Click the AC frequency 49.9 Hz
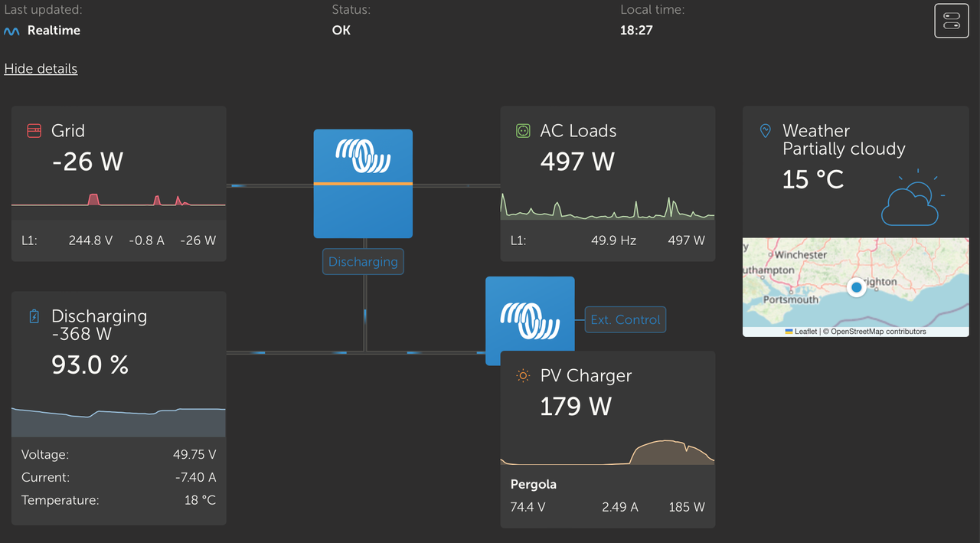 coord(613,240)
